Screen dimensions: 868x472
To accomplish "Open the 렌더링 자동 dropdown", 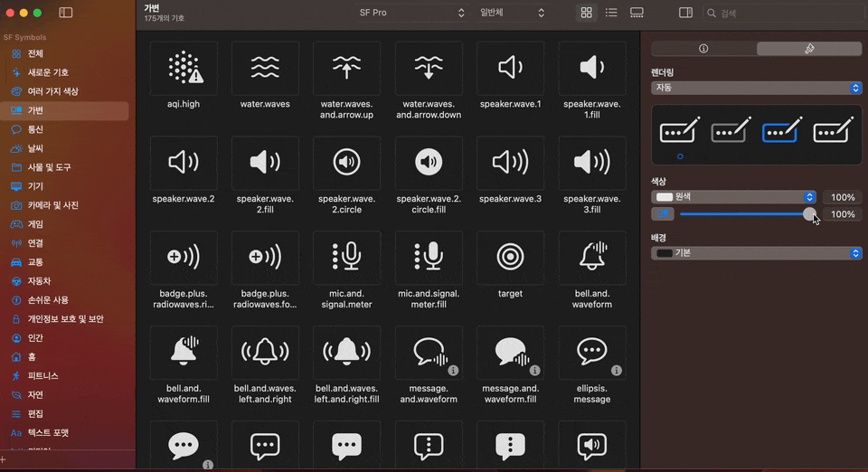I will coord(756,88).
